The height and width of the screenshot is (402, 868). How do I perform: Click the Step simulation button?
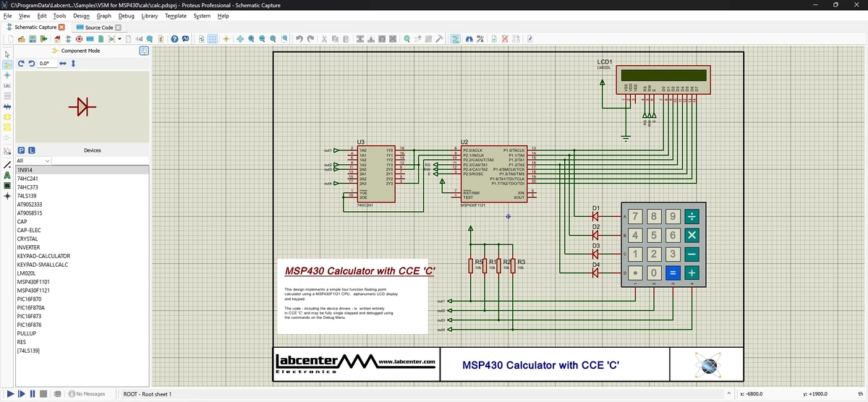click(x=22, y=394)
